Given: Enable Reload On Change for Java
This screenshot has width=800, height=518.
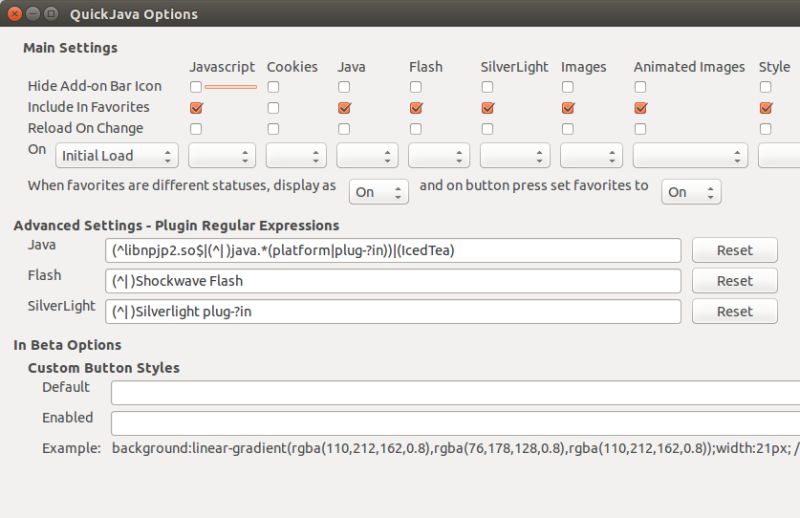Looking at the screenshot, I should tap(344, 129).
